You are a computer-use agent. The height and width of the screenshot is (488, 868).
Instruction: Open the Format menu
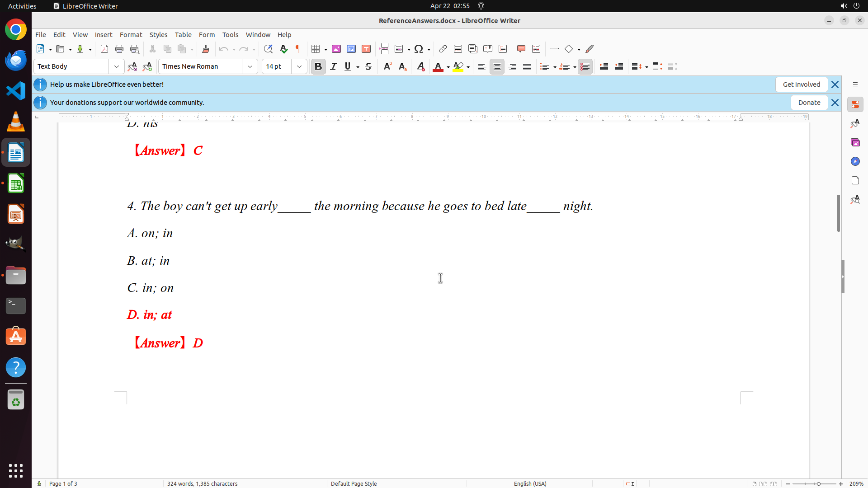(131, 35)
